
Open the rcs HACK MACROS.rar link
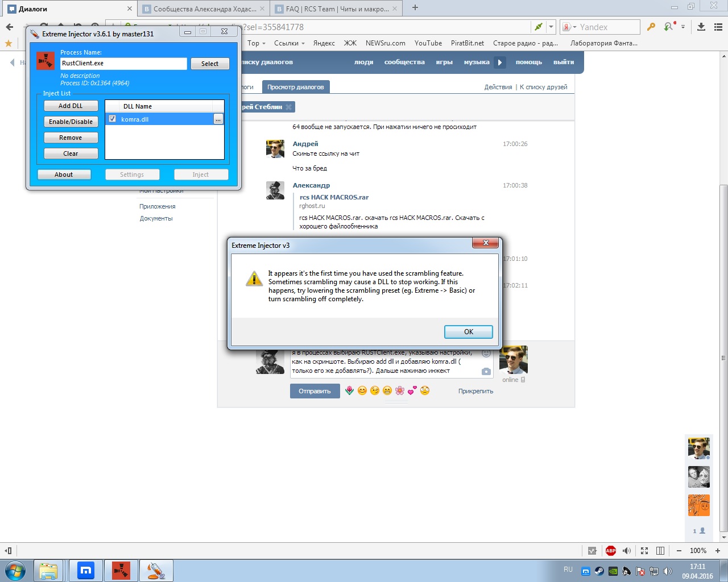(x=334, y=197)
